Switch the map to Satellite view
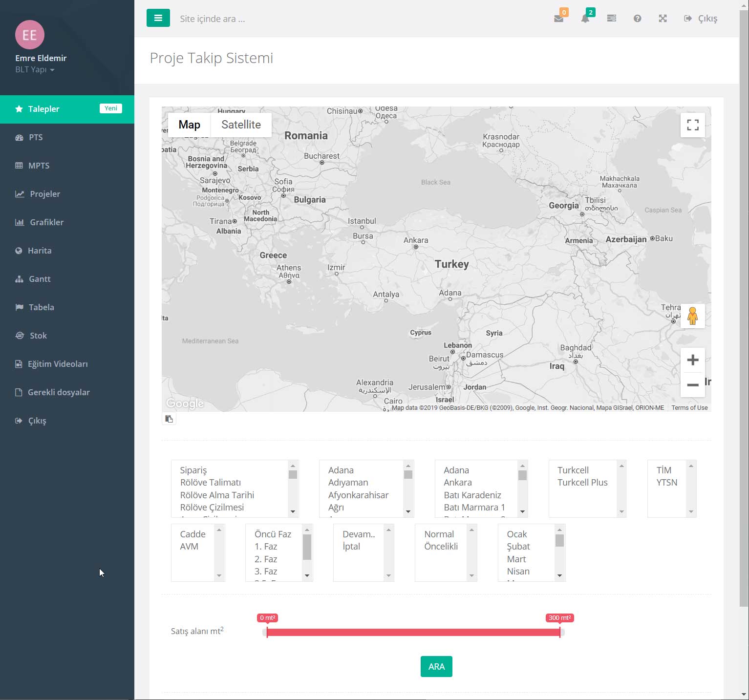This screenshot has height=700, width=749. (241, 125)
